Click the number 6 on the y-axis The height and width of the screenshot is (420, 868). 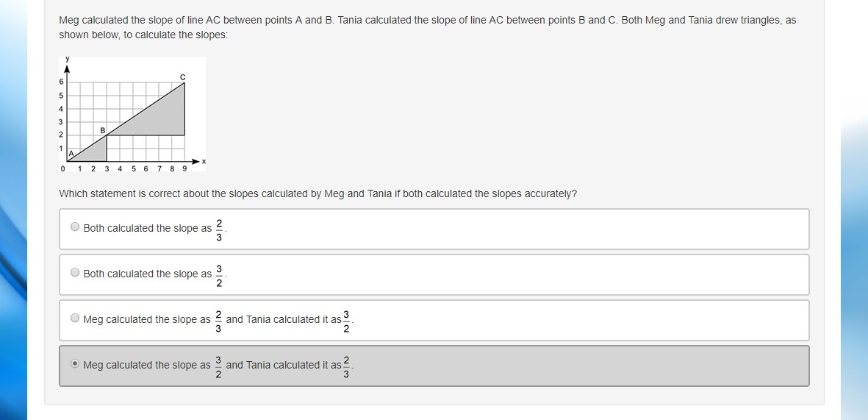click(x=61, y=82)
